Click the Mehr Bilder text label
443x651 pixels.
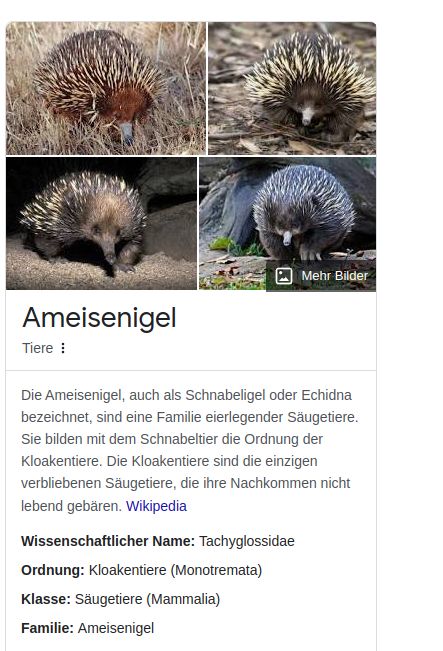335,276
